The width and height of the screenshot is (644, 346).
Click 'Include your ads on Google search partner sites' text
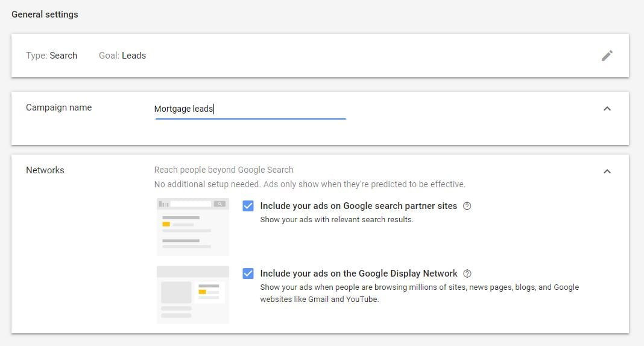pos(359,206)
